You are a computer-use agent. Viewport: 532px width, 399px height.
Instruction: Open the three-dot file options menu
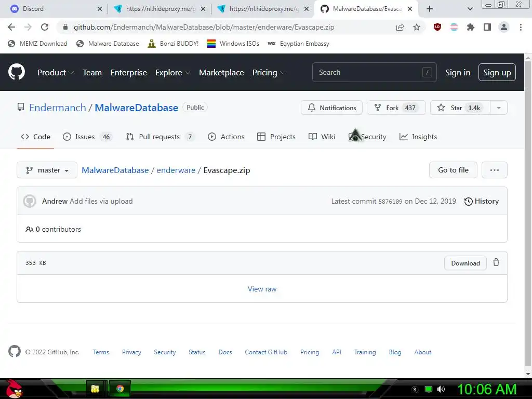(495, 170)
